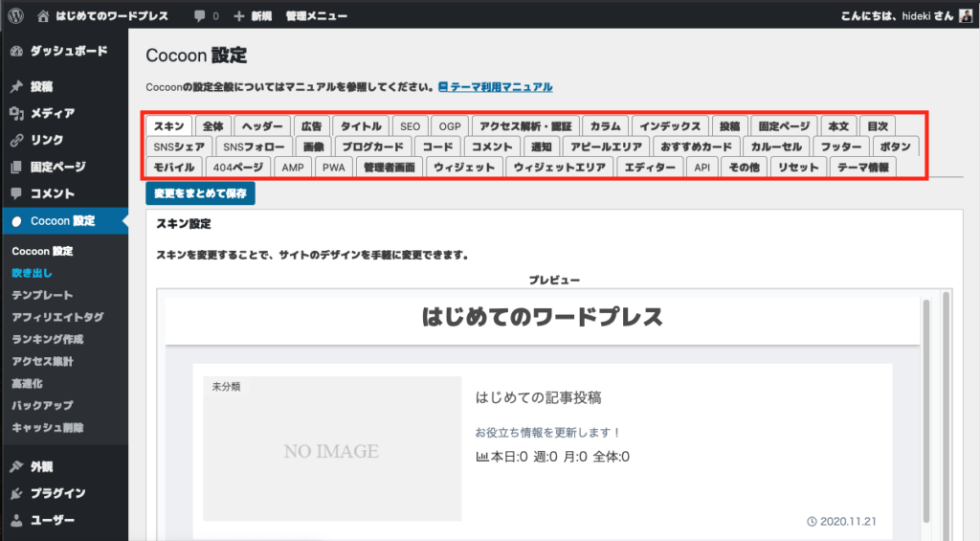Open キャッシュ削除 in Cocoon submenu
980x541 pixels.
point(48,428)
